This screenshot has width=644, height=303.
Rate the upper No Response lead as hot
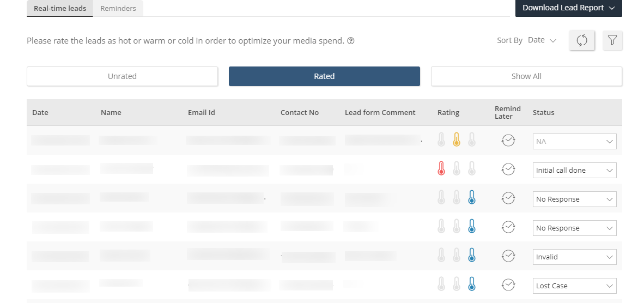[441, 197]
